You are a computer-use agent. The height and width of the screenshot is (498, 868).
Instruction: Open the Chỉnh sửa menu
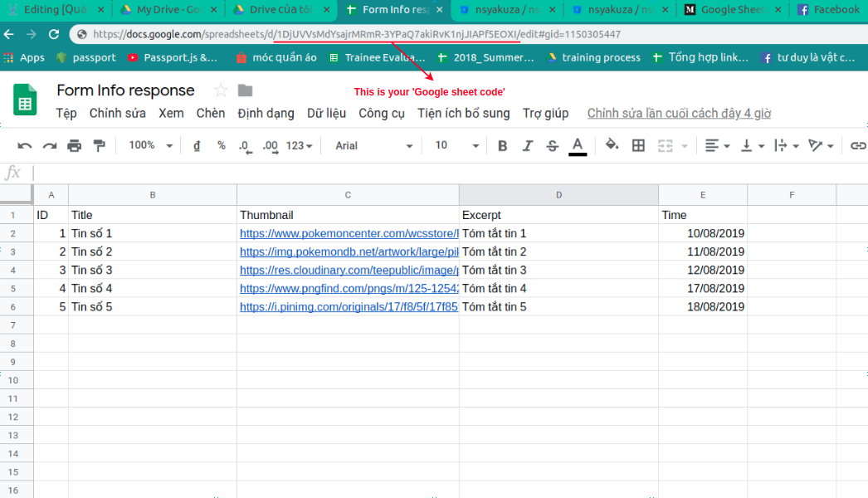(x=117, y=114)
